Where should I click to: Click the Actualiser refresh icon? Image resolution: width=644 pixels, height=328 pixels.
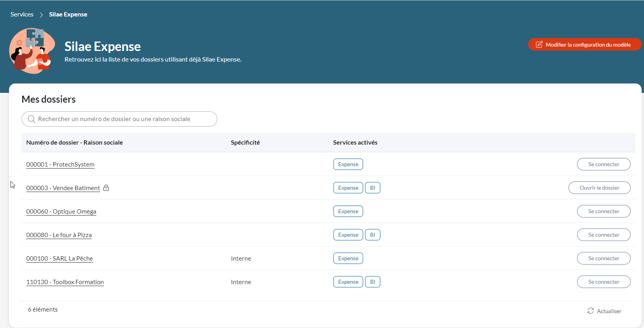[591, 311]
